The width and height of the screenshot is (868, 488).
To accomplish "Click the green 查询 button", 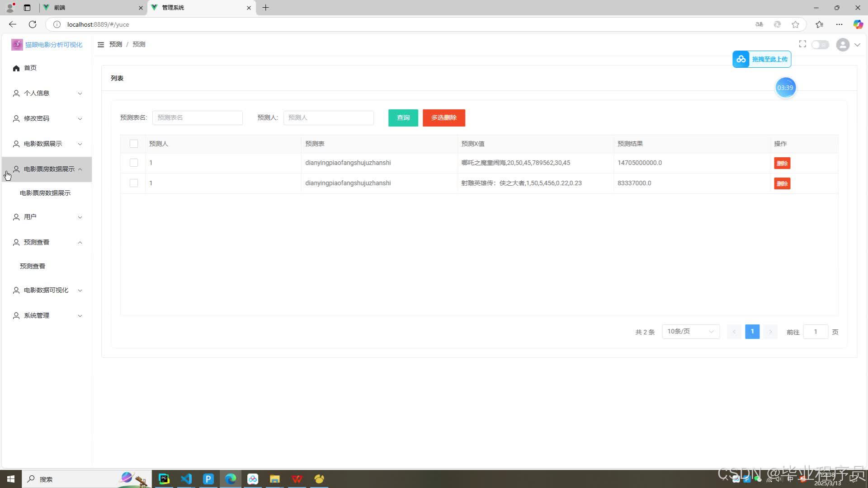I will click(403, 118).
